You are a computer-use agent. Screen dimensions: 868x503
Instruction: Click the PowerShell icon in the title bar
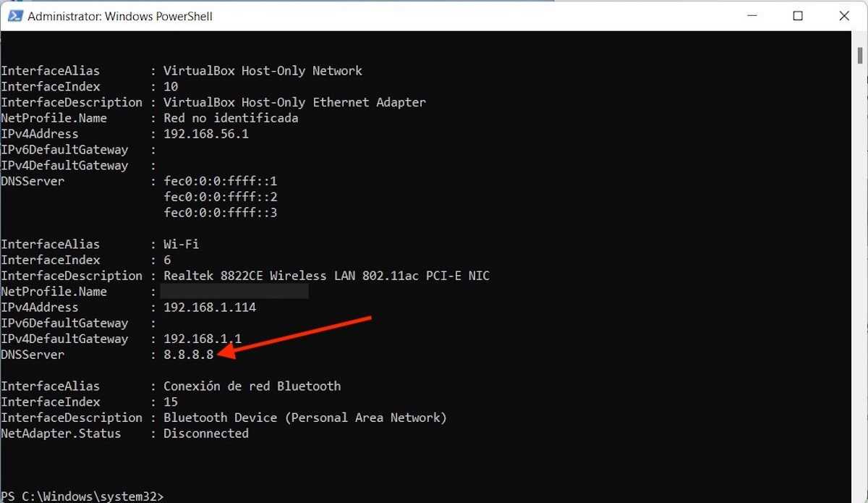click(x=14, y=16)
